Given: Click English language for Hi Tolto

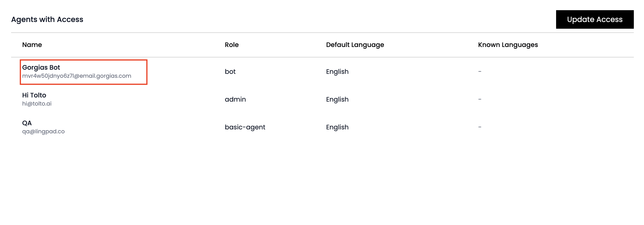Looking at the screenshot, I should [x=337, y=99].
